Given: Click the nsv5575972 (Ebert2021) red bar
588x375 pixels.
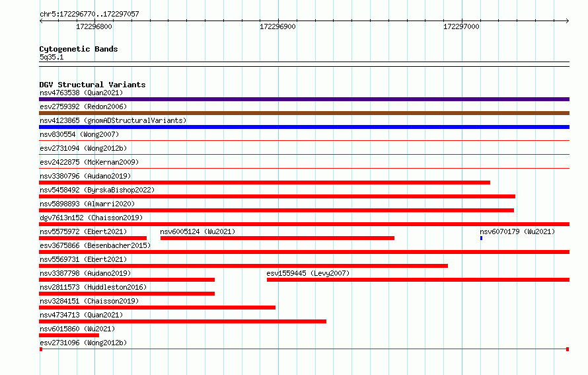Looking at the screenshot, I should tap(92, 238).
